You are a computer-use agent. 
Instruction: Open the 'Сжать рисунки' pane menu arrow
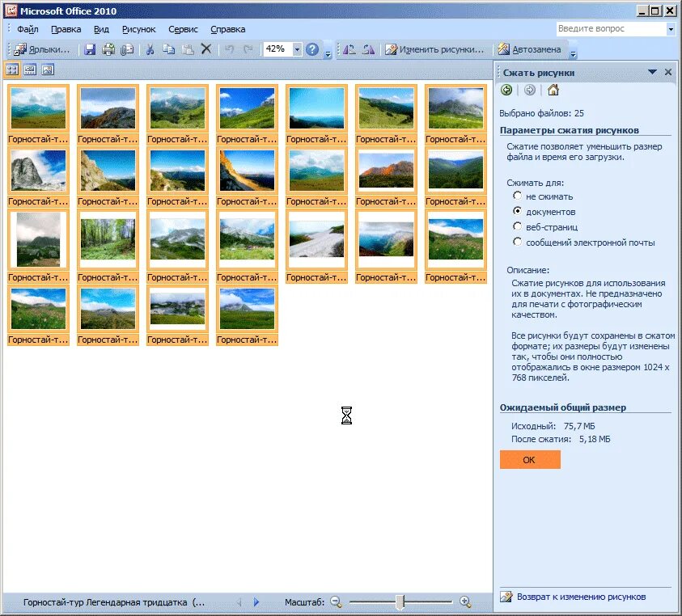tap(652, 72)
